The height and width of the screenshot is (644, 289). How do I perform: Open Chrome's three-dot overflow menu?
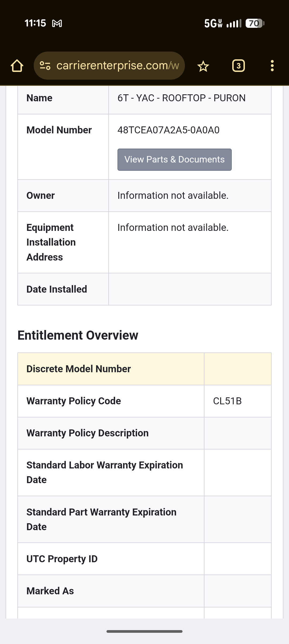[272, 66]
